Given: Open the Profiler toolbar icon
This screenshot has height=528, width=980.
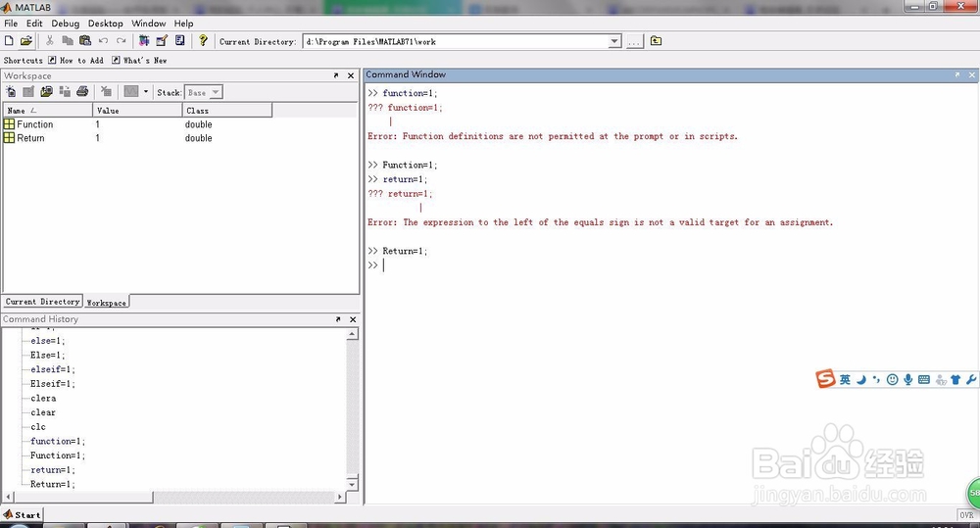Looking at the screenshot, I should tap(180, 41).
